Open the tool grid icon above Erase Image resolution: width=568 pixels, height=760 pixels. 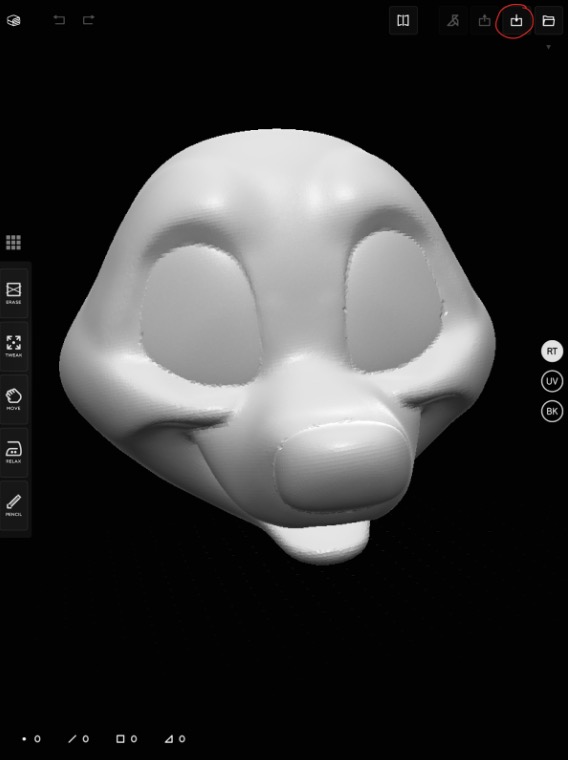pos(14,242)
